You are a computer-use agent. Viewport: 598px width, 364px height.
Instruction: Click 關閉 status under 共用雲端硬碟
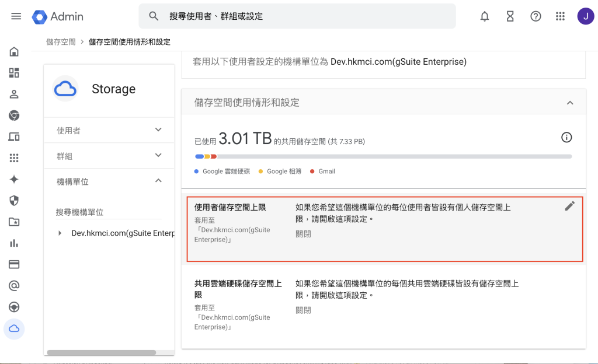click(x=303, y=310)
